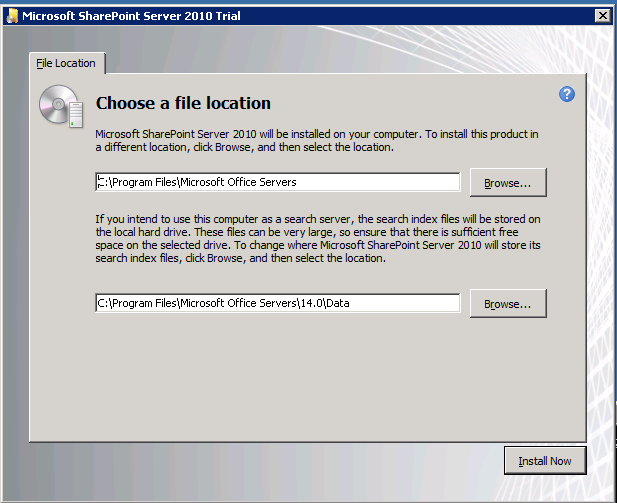The width and height of the screenshot is (617, 503).
Task: Click the CD and server setup icon
Action: pos(61,107)
